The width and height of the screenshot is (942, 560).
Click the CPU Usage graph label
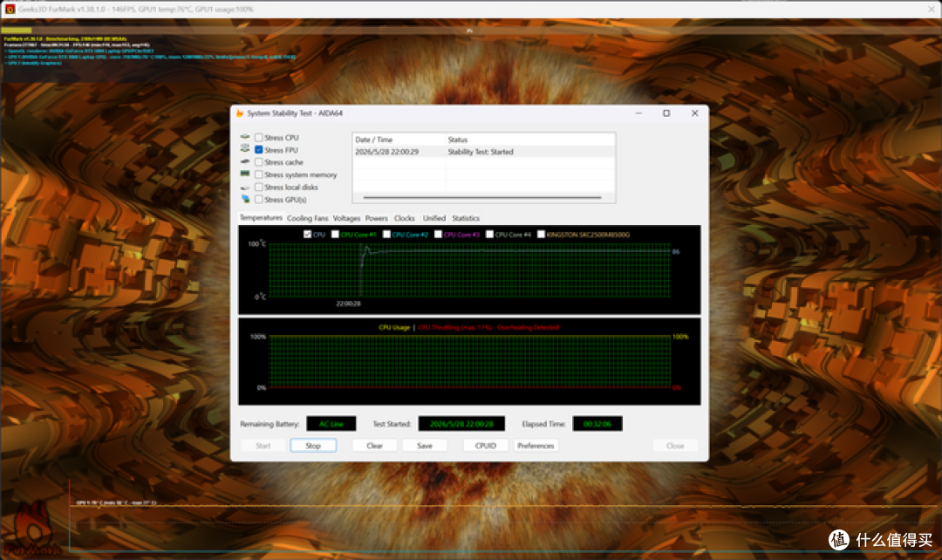[x=394, y=327]
